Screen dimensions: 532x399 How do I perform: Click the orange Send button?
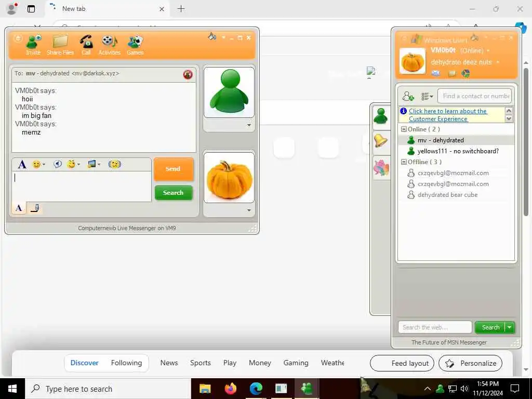tap(174, 169)
